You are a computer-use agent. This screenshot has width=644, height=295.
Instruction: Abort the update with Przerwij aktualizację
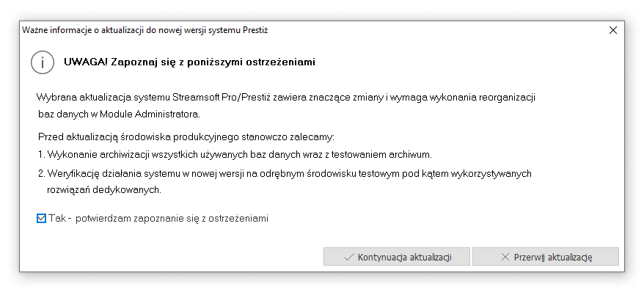[x=546, y=257]
